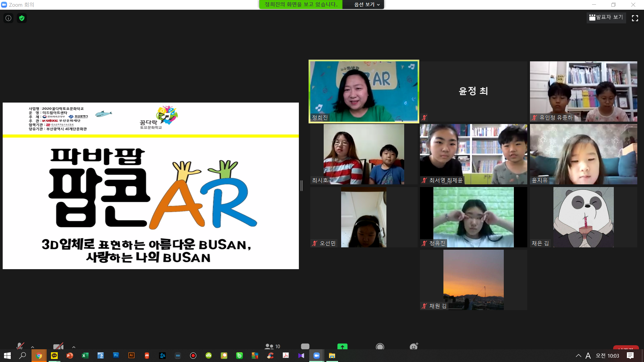Open the clock showing 오전 10:03
The width and height of the screenshot is (644, 362).
pos(607,356)
